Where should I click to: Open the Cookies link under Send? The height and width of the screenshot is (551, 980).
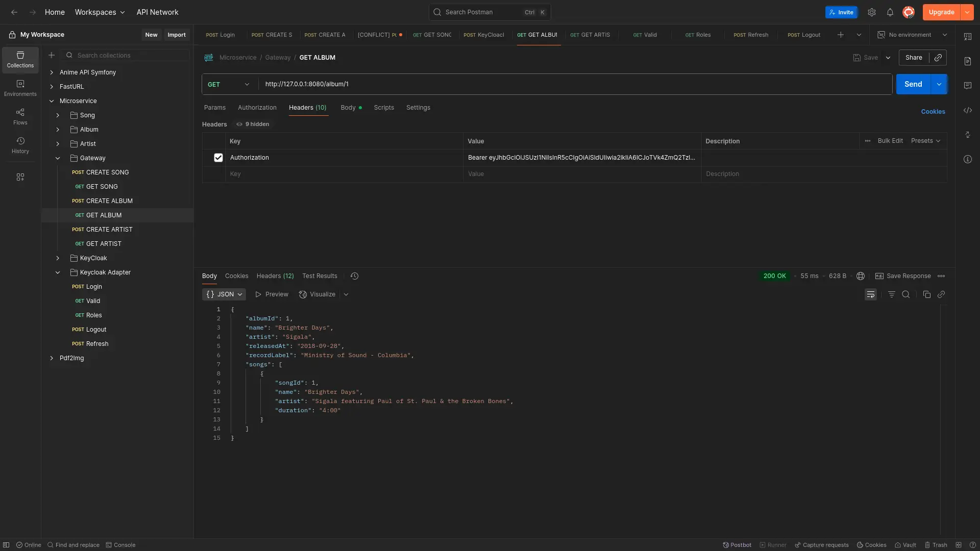coord(933,112)
